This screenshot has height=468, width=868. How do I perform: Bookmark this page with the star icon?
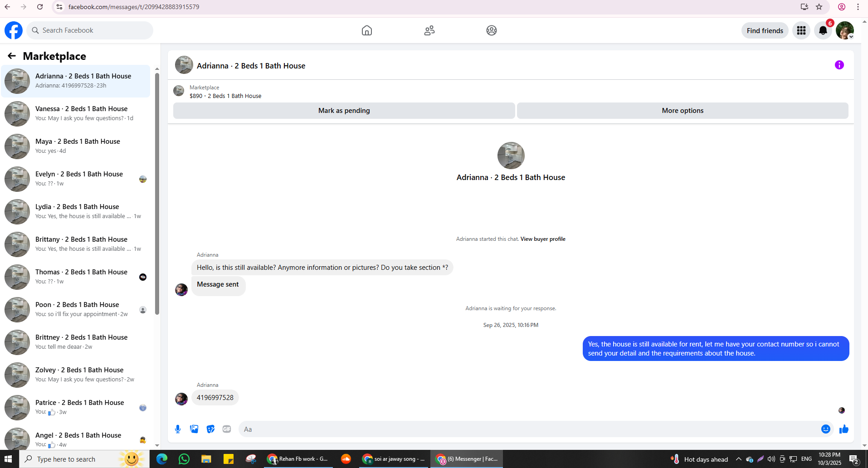click(819, 7)
